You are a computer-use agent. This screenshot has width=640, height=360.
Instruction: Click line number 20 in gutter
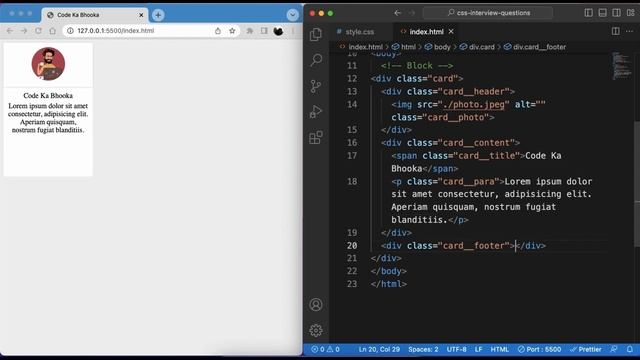[x=352, y=246]
